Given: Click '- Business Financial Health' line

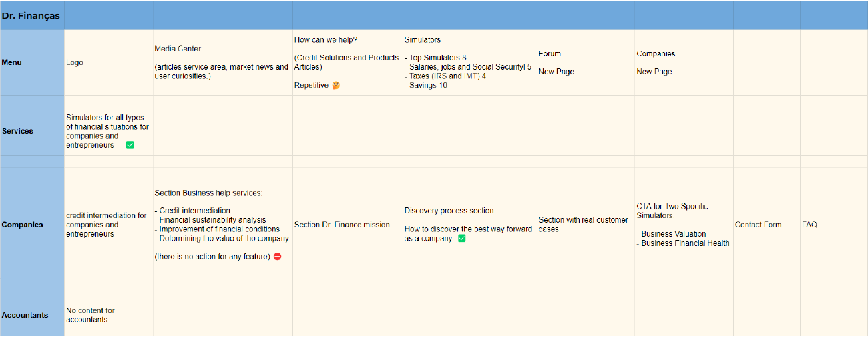Looking at the screenshot, I should coord(683,243).
